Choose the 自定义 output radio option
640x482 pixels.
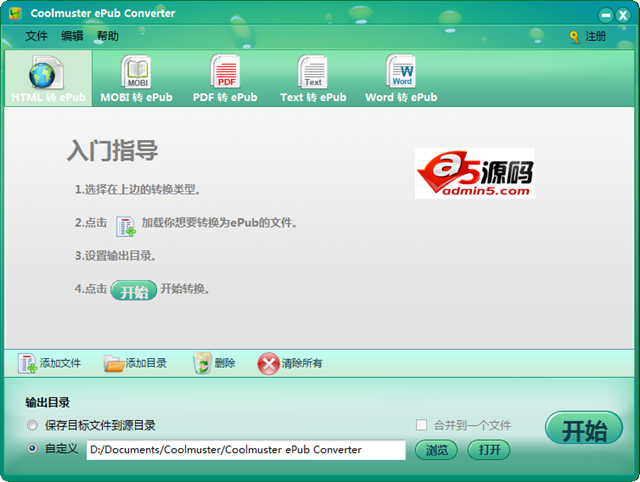tap(32, 448)
